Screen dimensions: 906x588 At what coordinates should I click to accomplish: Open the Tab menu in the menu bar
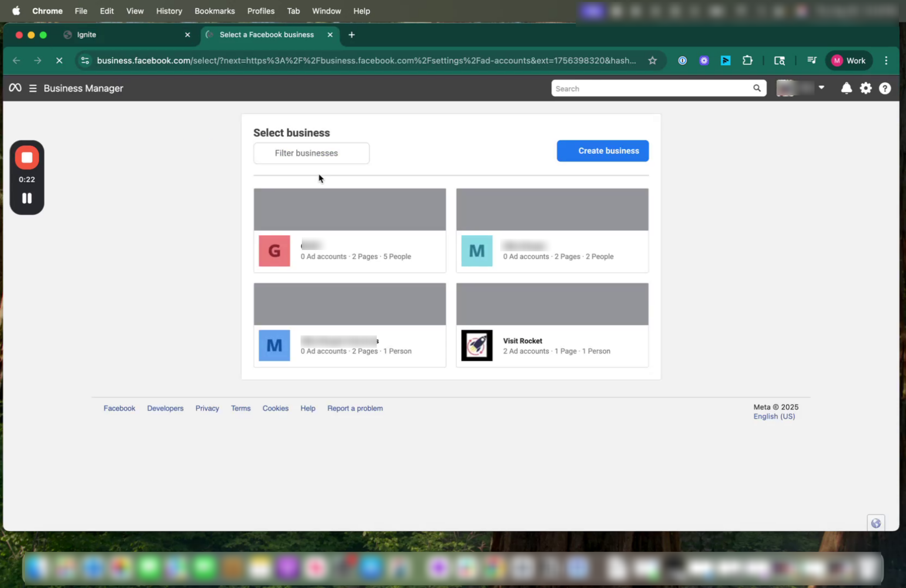pos(293,11)
